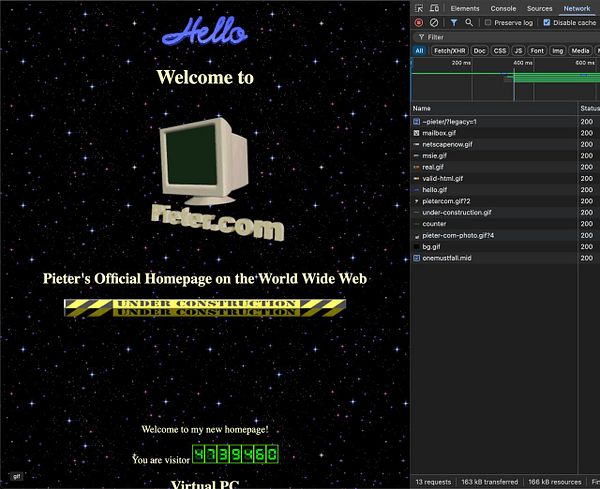Image resolution: width=600 pixels, height=489 pixels.
Task: Sort requests by the Status column header
Action: (589, 108)
